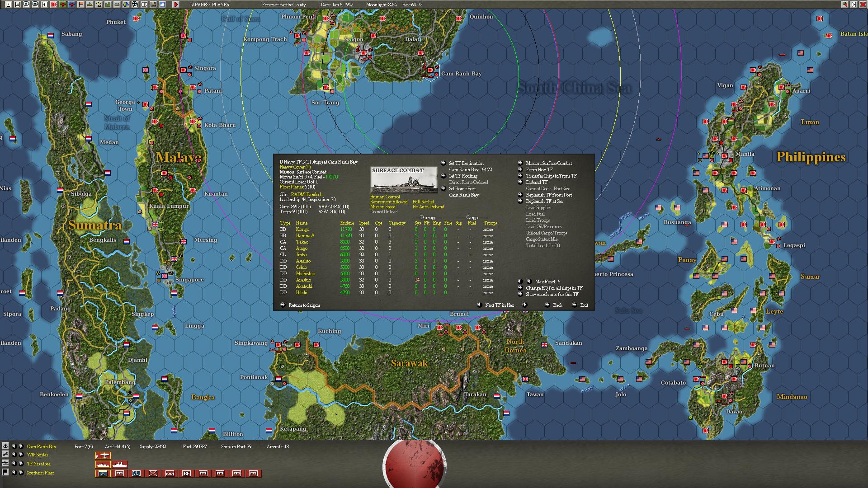Toggle Full Refuel setting

[423, 202]
